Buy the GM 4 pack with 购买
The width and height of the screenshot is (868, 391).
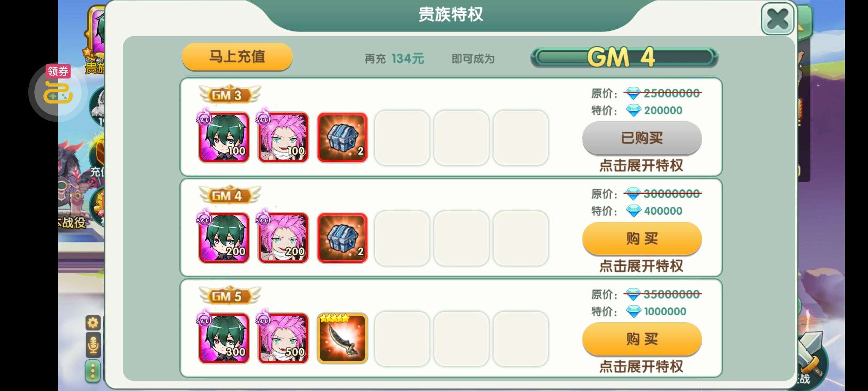tap(642, 239)
